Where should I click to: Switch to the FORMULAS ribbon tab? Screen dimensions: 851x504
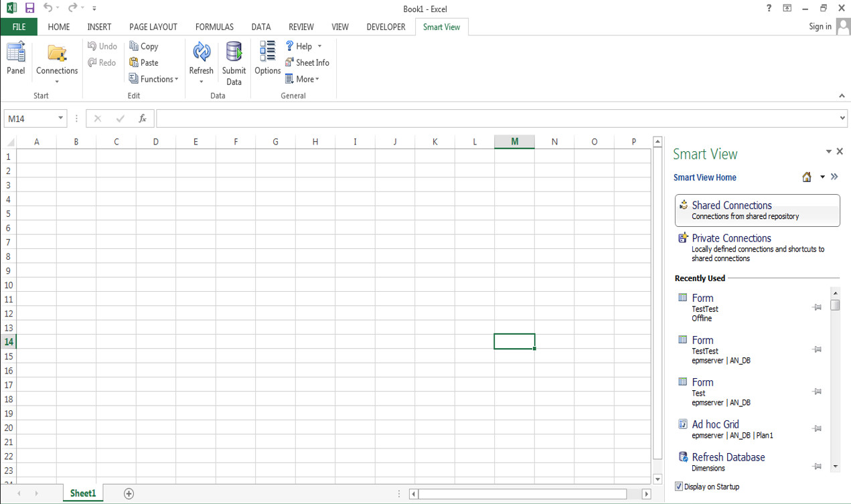214,27
